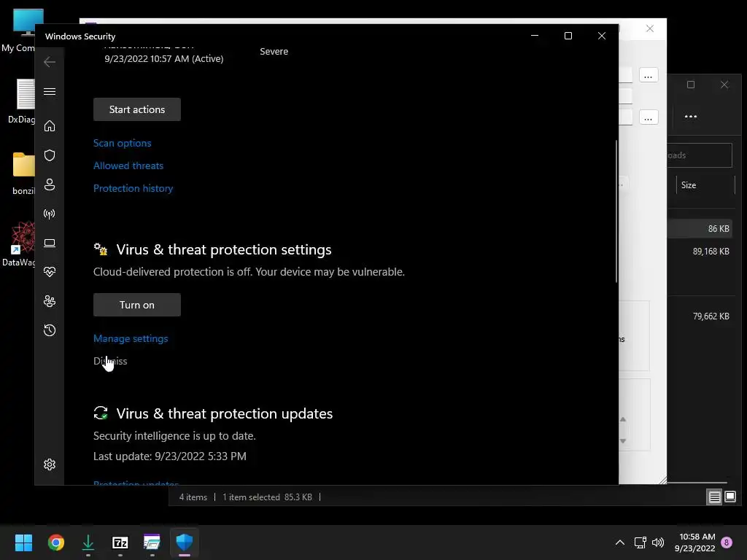This screenshot has width=747, height=560.
Task: Open 7-Zip from the taskbar
Action: click(120, 542)
